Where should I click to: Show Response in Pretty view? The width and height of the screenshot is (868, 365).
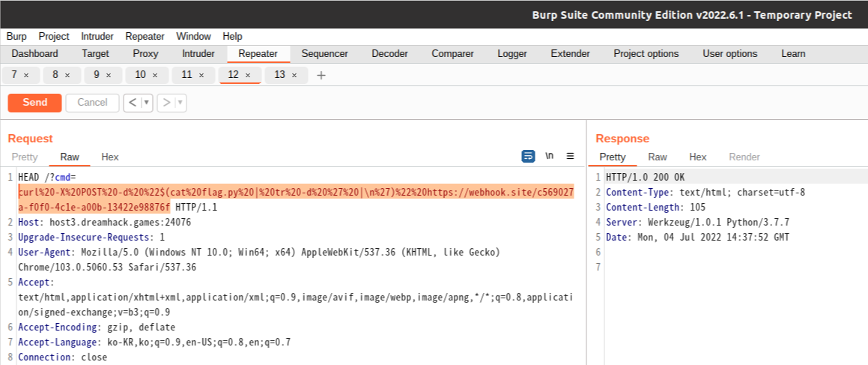(x=613, y=157)
